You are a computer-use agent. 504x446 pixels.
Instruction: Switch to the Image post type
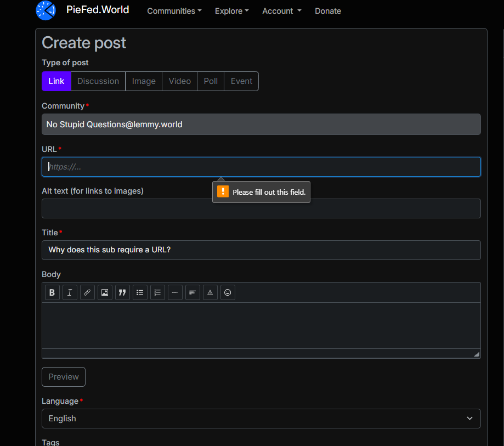click(x=144, y=81)
